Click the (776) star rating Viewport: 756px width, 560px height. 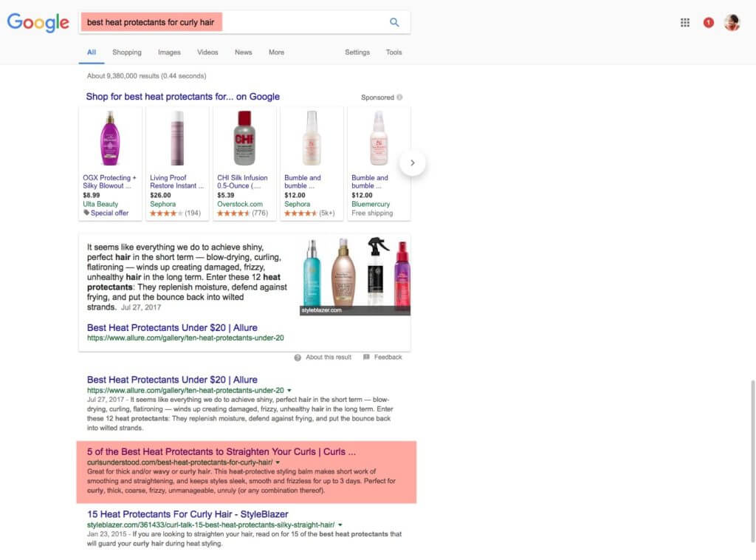(242, 214)
